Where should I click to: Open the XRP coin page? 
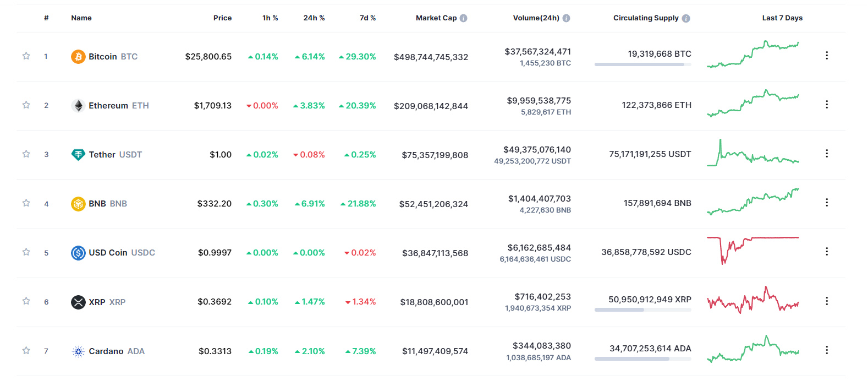coord(107,302)
